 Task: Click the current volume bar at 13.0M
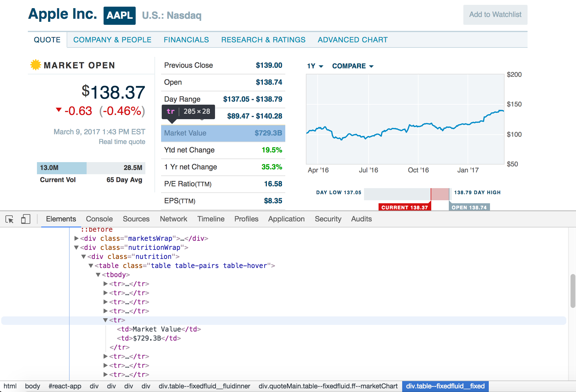click(62, 168)
